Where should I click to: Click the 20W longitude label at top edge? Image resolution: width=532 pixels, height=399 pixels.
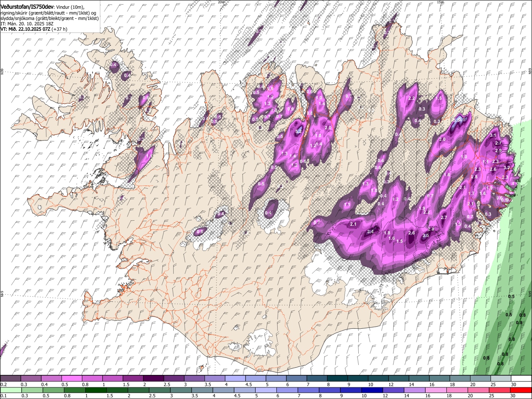pyautogui.click(x=221, y=2)
